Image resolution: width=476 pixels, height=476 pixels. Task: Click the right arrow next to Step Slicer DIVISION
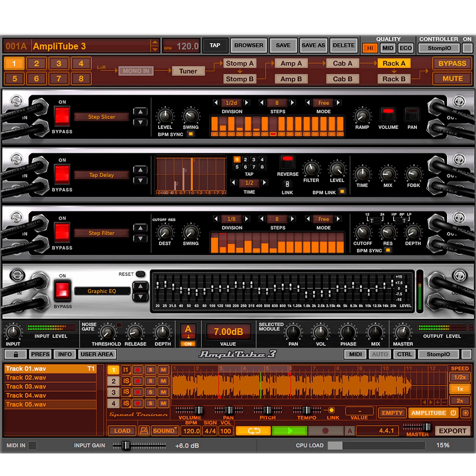point(246,103)
